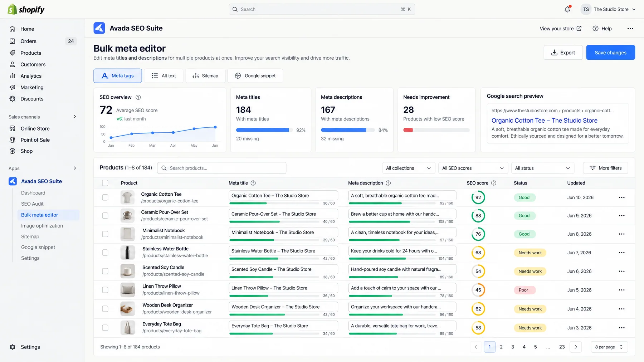Click the bottom Settings gear icon
This screenshot has height=362, width=644.
13,347
